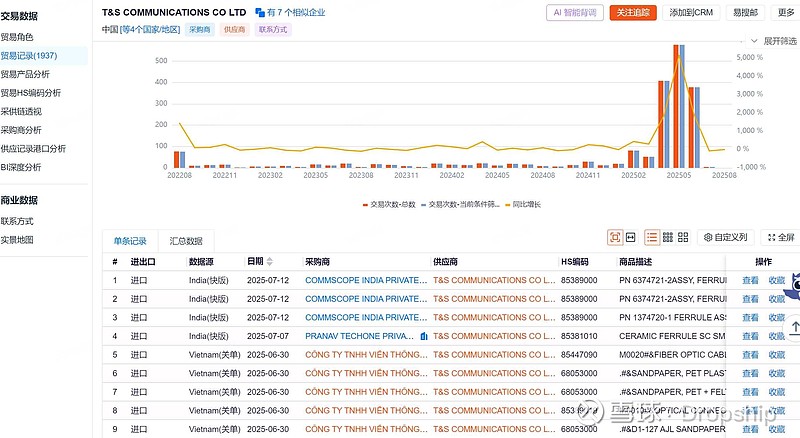Click Vietnam(关单) in row 6
Screen dimensions: 800x438
(x=214, y=373)
